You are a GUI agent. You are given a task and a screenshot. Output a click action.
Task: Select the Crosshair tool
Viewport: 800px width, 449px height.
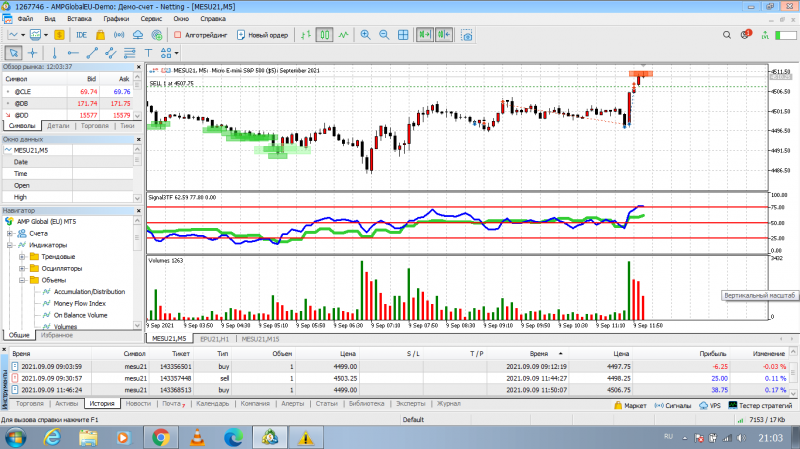pyautogui.click(x=33, y=53)
